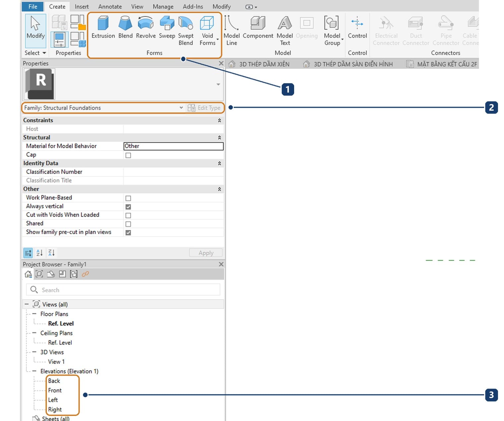Click the Edit Type button
The height and width of the screenshot is (421, 504).
pyautogui.click(x=204, y=108)
